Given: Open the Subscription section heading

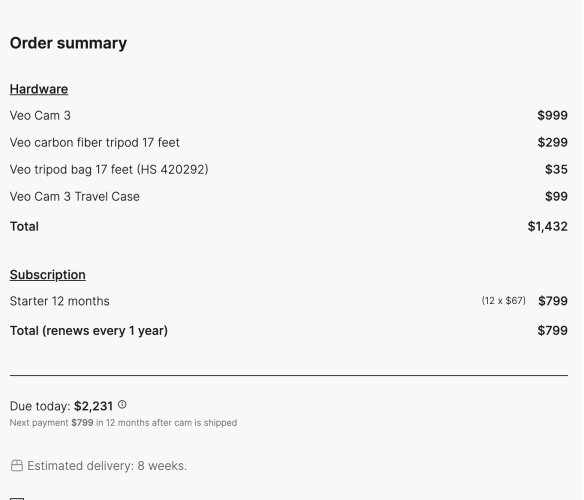Looking at the screenshot, I should click(x=48, y=275).
